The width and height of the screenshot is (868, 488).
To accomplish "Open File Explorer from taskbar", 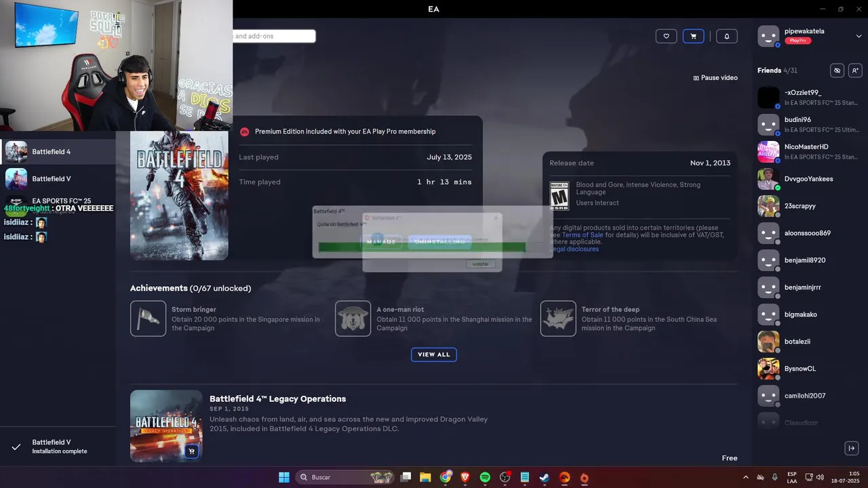I will tap(425, 477).
